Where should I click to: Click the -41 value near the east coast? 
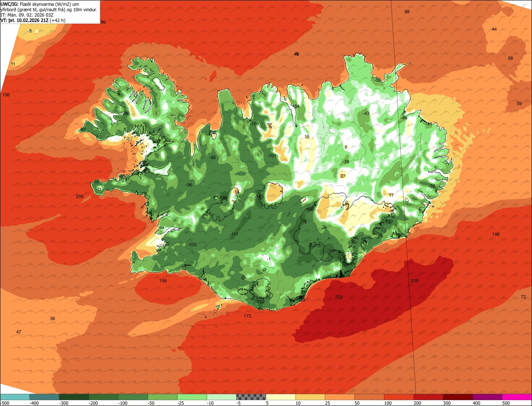click(x=429, y=124)
